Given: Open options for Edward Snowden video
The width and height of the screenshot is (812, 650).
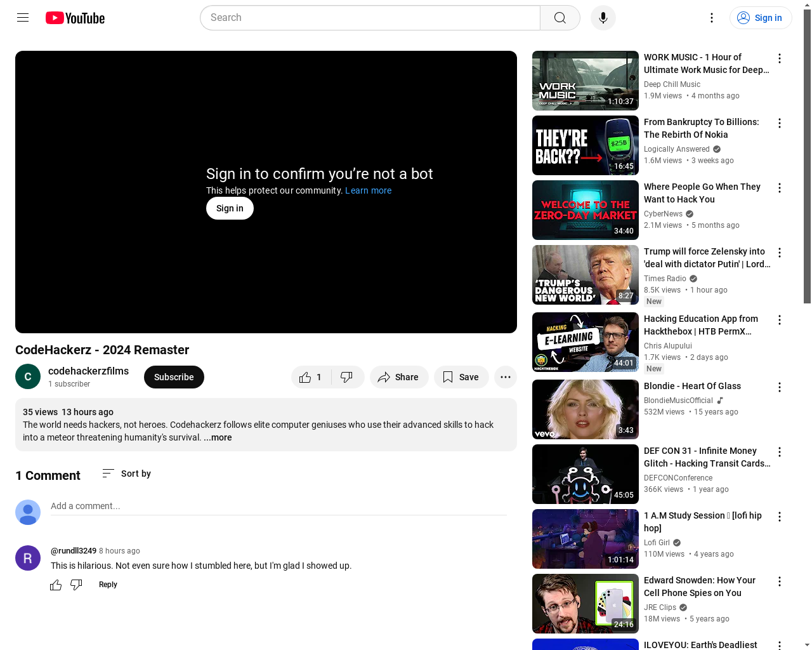Looking at the screenshot, I should (x=780, y=581).
